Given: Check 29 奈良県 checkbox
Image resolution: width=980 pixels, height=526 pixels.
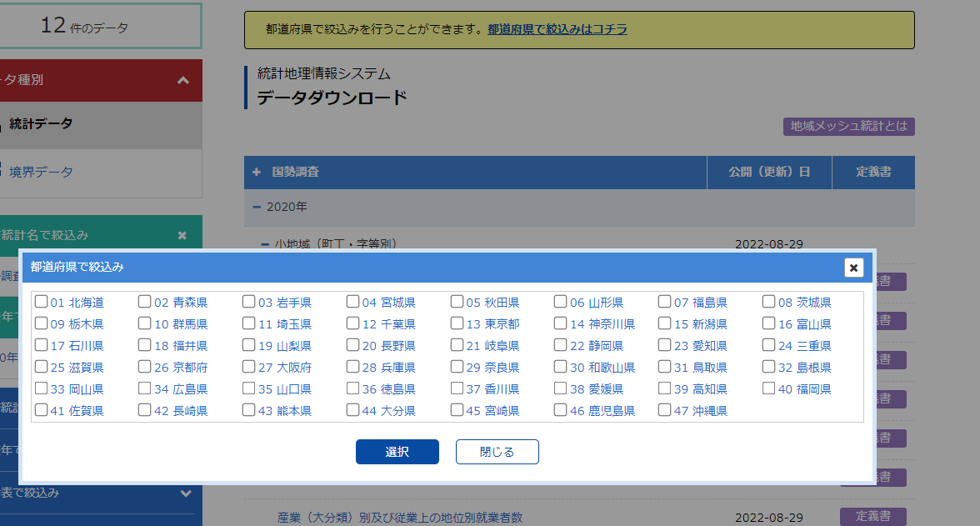Looking at the screenshot, I should [457, 367].
